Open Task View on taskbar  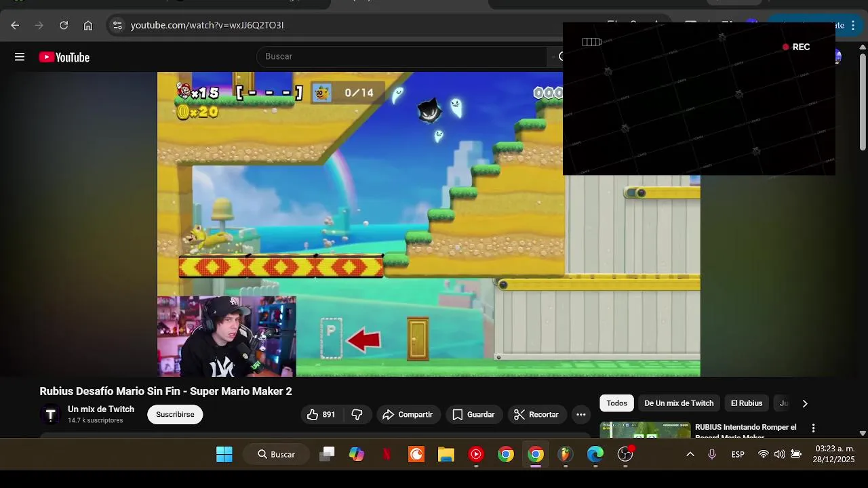click(327, 454)
